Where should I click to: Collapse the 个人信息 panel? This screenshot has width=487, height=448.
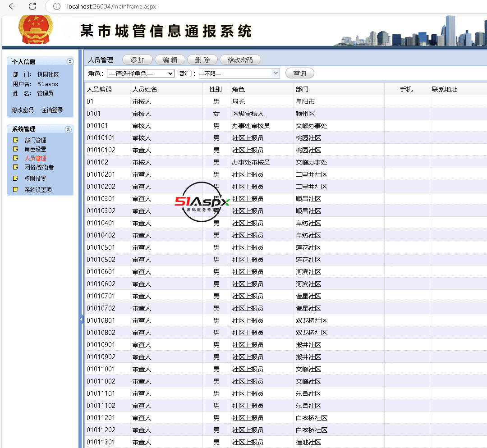(x=69, y=62)
